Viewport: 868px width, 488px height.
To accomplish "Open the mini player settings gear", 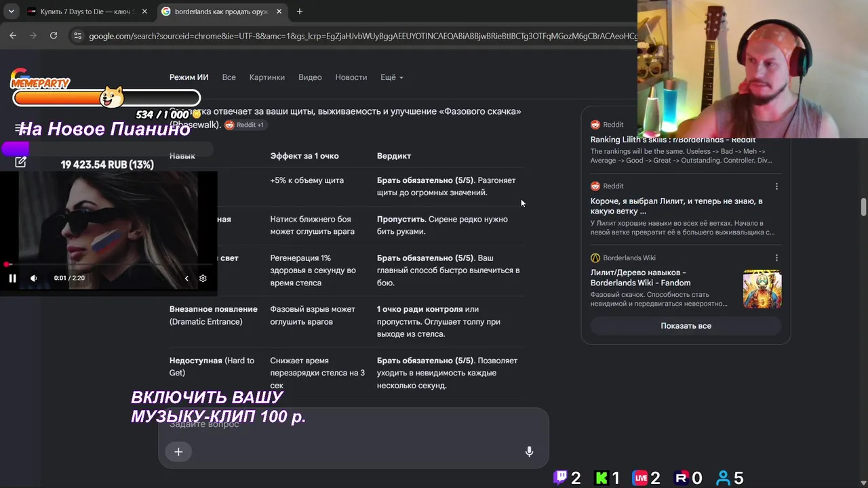I will (203, 278).
